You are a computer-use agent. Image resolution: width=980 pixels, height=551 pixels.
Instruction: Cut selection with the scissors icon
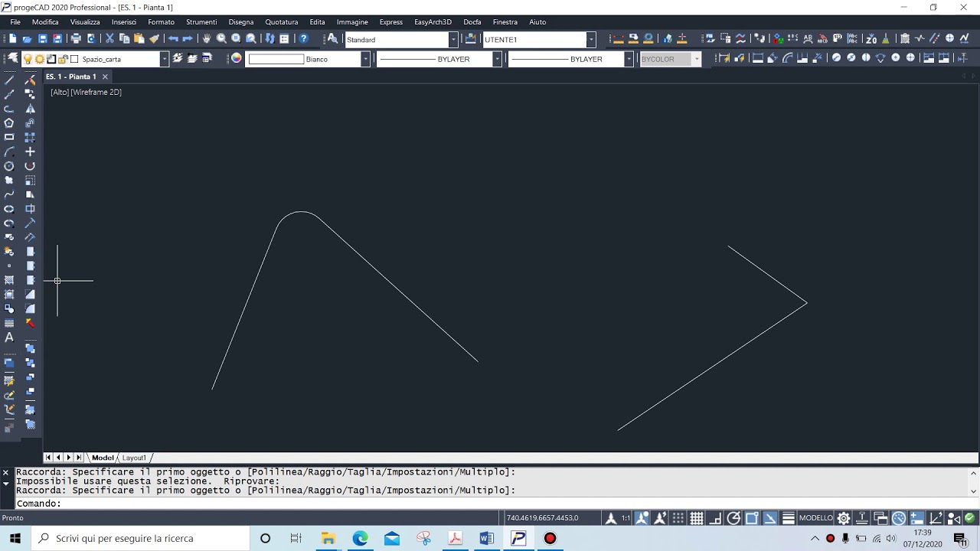tap(109, 38)
